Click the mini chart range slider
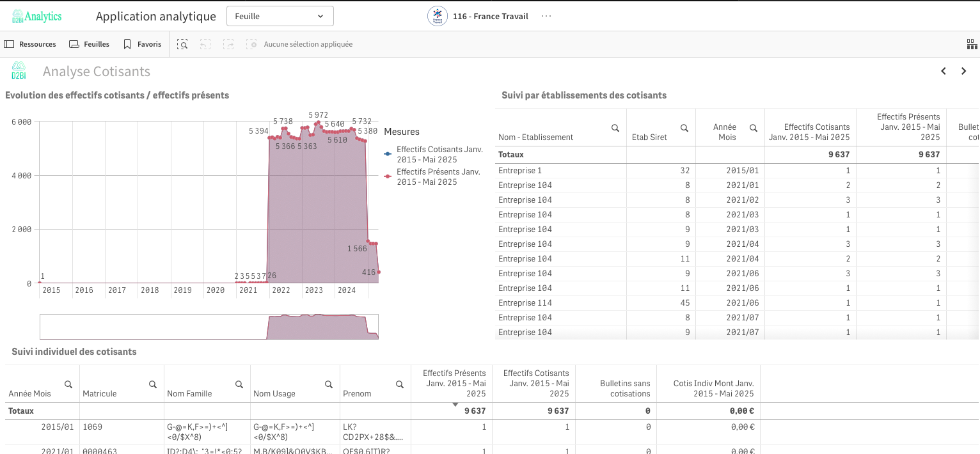 [x=209, y=326]
